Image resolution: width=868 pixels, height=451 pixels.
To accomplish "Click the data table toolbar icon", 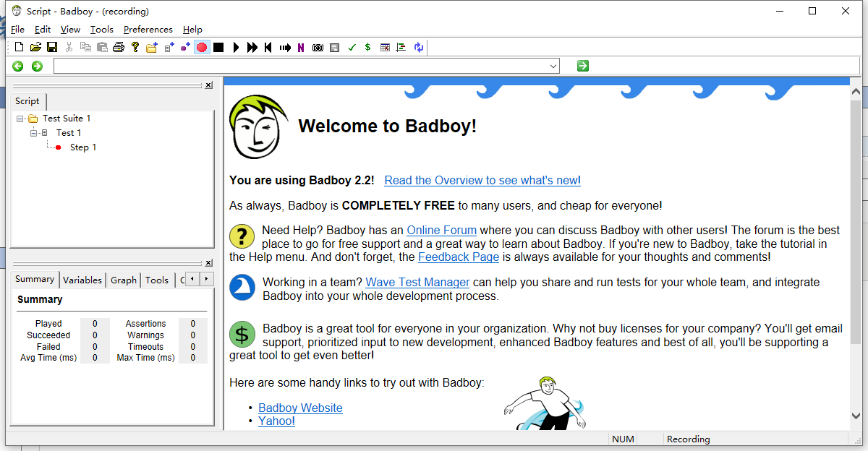I will point(385,47).
